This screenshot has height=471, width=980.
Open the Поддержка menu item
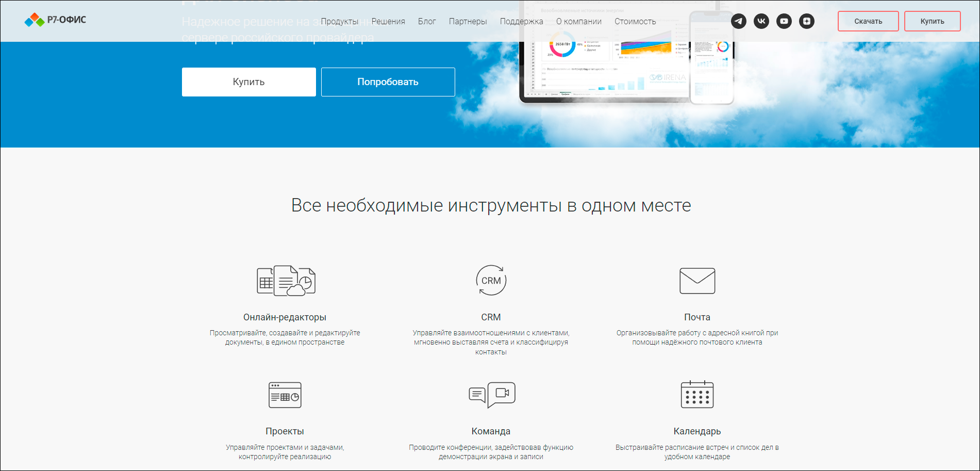(x=522, y=21)
